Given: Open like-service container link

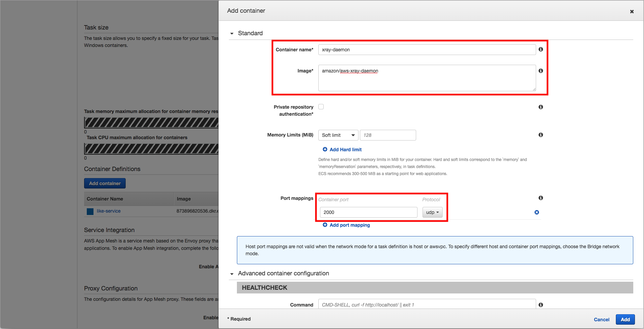Looking at the screenshot, I should [109, 211].
